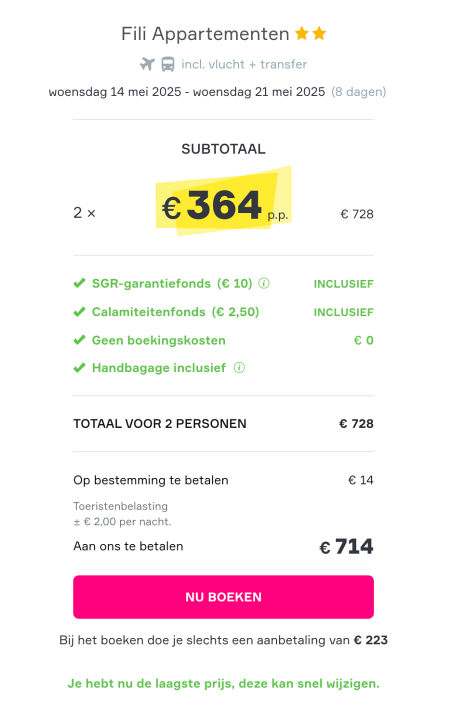This screenshot has width=450, height=718.
Task: Click the (8 dagen) duration text
Action: (359, 92)
